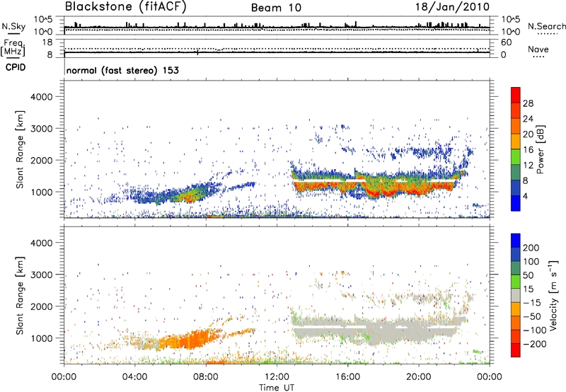Click the "28" label on the Power scale

(x=528, y=103)
